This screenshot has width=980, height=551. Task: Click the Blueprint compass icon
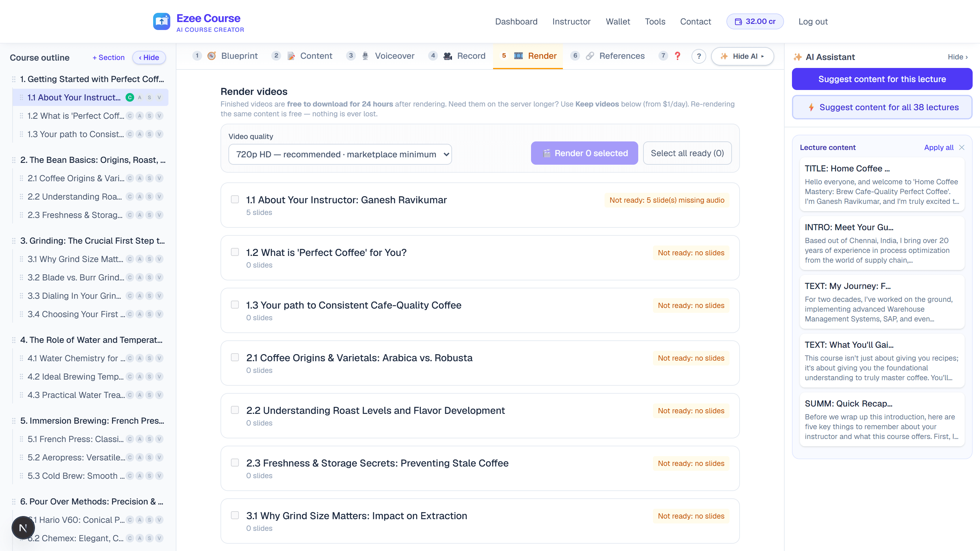coord(212,56)
